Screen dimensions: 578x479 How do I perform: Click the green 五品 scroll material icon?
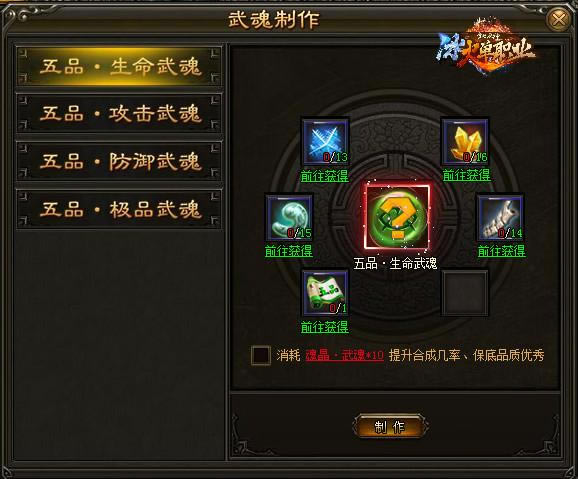click(x=325, y=293)
